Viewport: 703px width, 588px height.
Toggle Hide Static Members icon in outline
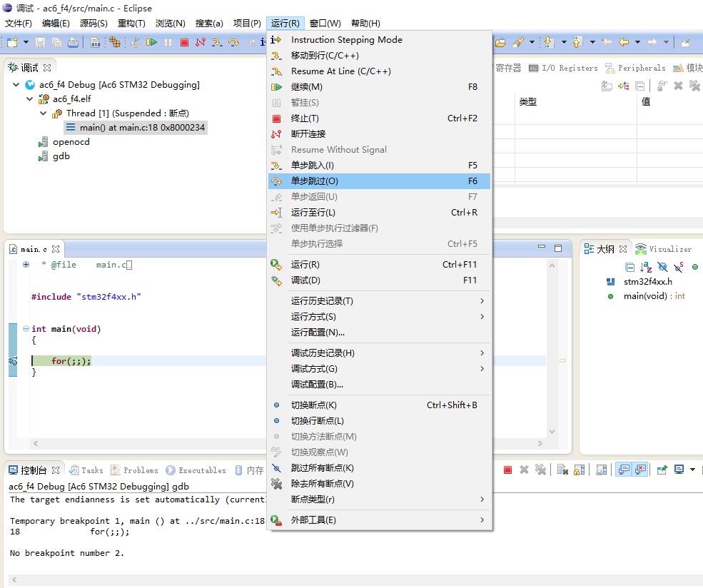coord(678,267)
